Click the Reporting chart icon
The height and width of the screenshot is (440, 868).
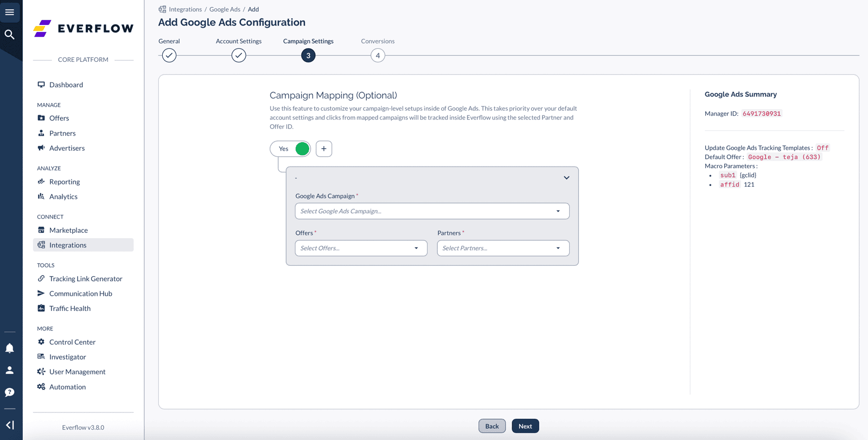point(41,182)
